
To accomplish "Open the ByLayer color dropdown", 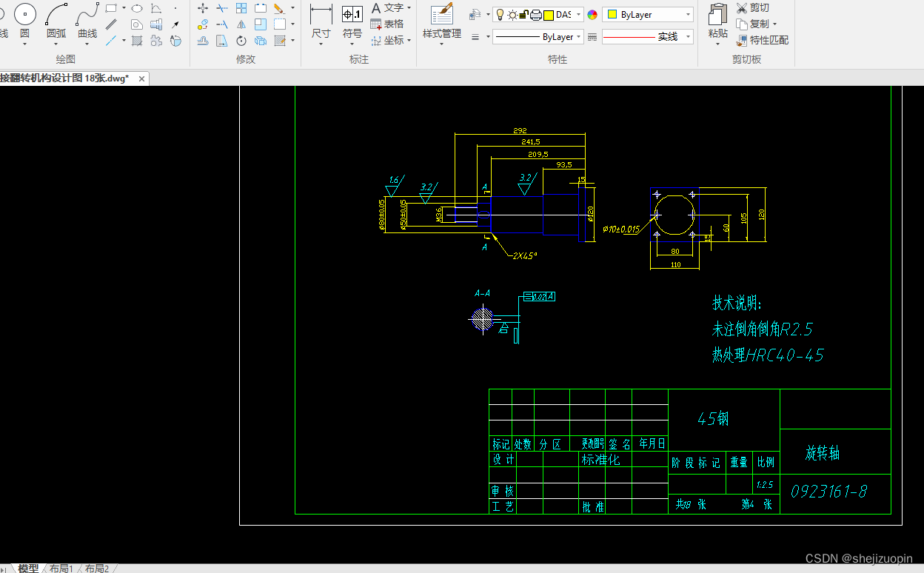I will 688,14.
